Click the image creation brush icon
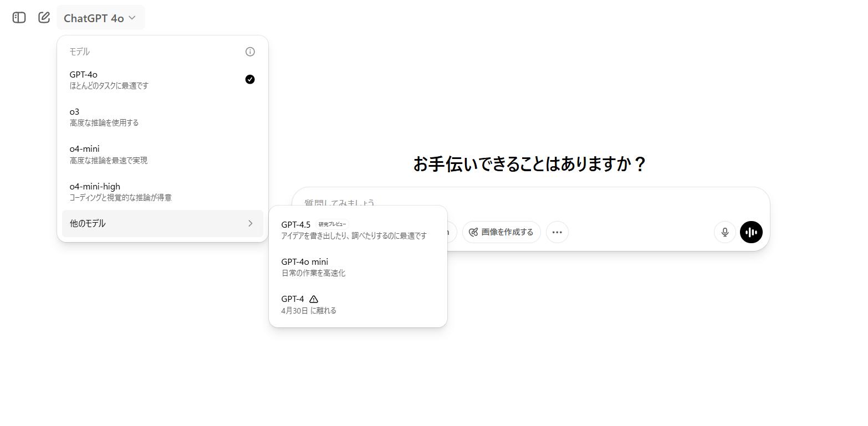 click(473, 232)
